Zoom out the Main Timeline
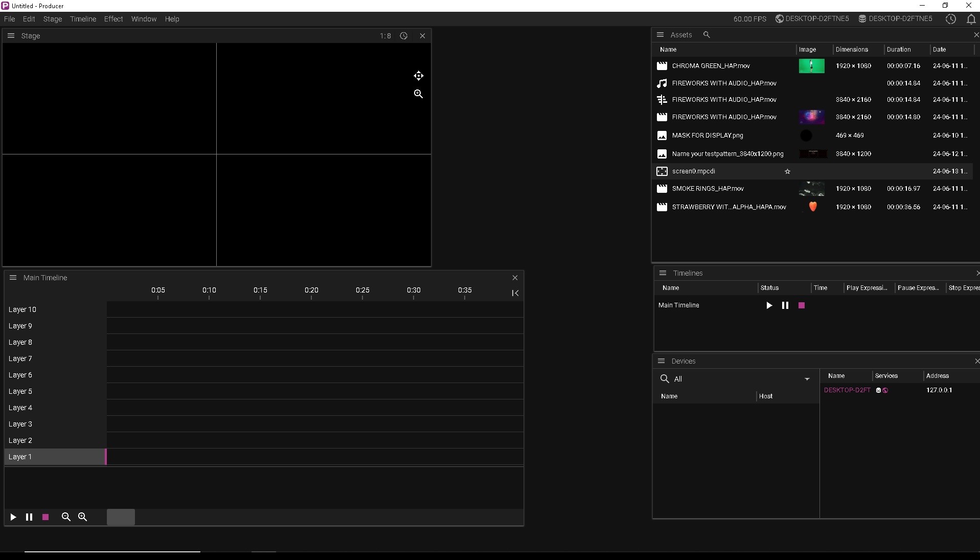The height and width of the screenshot is (560, 980). 66,517
